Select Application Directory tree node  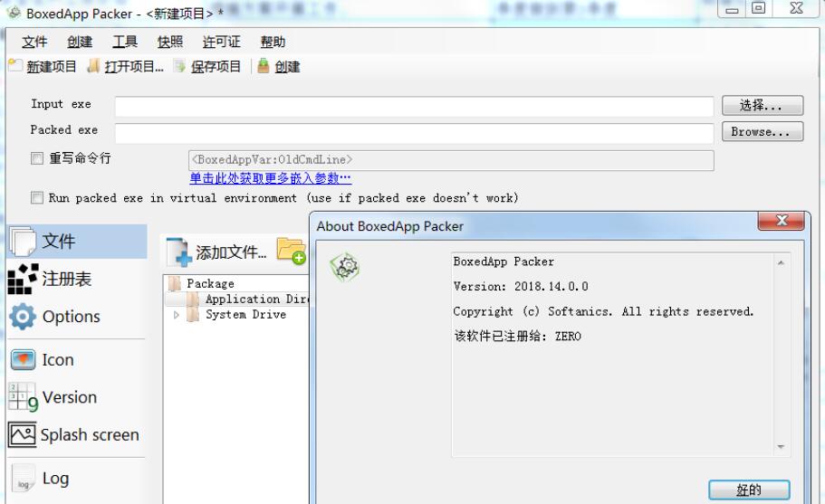pos(257,299)
